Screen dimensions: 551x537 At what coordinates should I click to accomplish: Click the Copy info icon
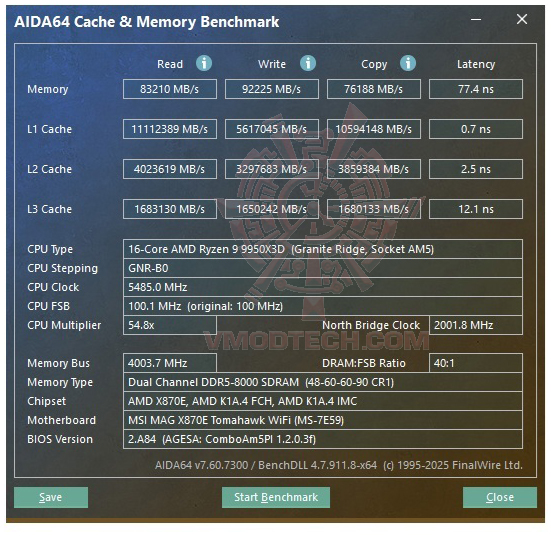point(408,64)
